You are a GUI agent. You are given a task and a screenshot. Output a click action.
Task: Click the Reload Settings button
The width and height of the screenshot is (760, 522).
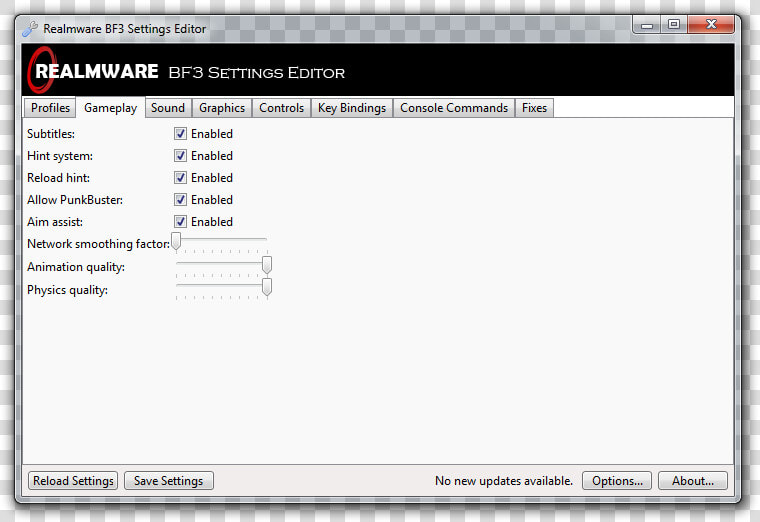click(x=73, y=481)
